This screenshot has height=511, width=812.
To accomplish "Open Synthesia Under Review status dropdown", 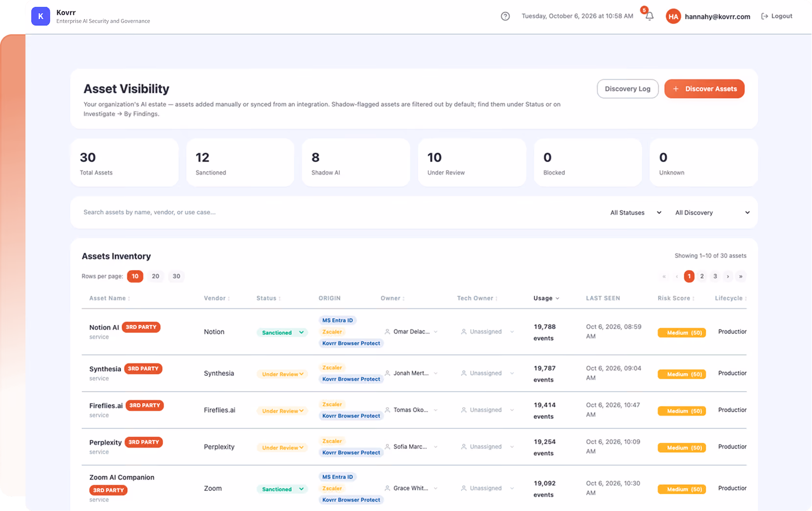I will (282, 374).
